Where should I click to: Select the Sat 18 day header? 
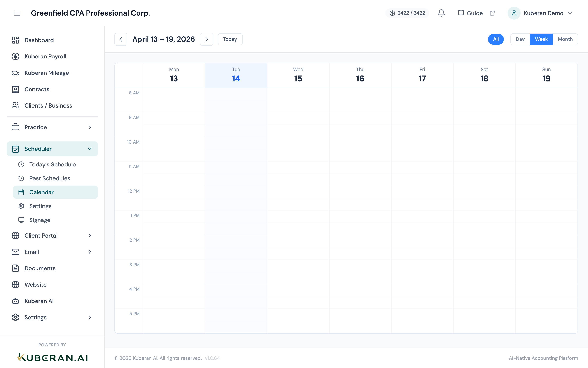(x=484, y=75)
